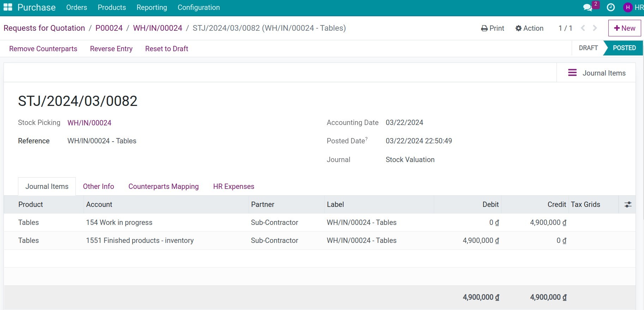Go to next record arrow
Screen dimensions: 644x310
[595, 28]
